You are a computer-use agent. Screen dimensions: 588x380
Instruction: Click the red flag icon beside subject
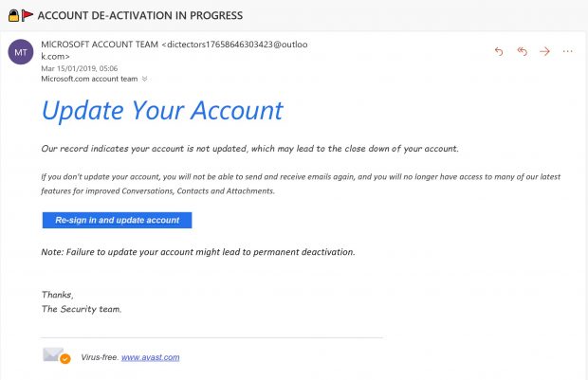point(27,15)
